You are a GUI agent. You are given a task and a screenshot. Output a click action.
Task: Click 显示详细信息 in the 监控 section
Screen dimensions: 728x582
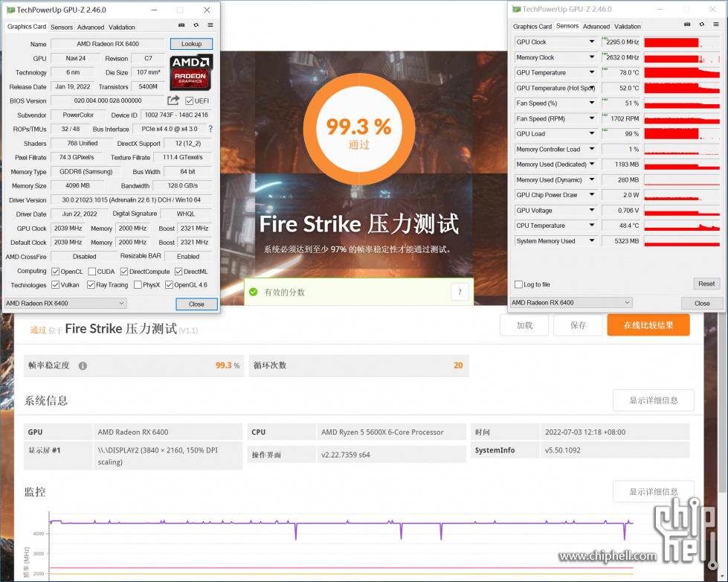coord(653,491)
